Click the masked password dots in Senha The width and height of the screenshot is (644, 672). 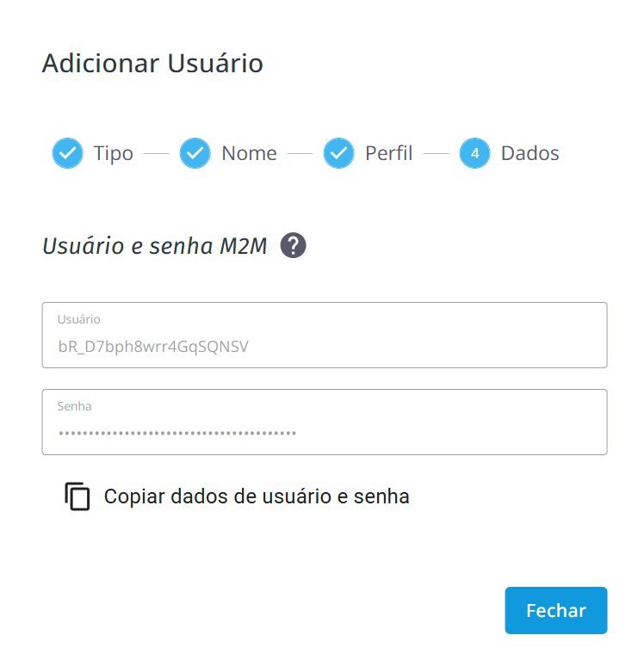point(176,433)
